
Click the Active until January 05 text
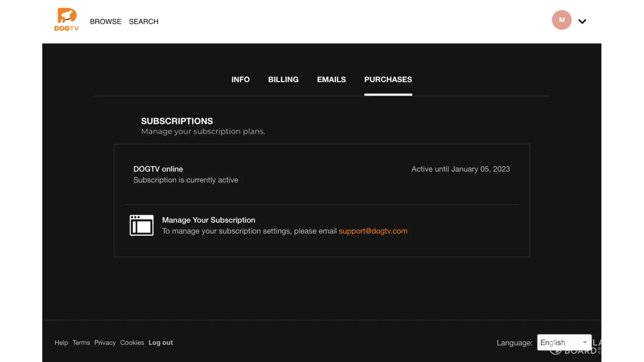click(460, 169)
